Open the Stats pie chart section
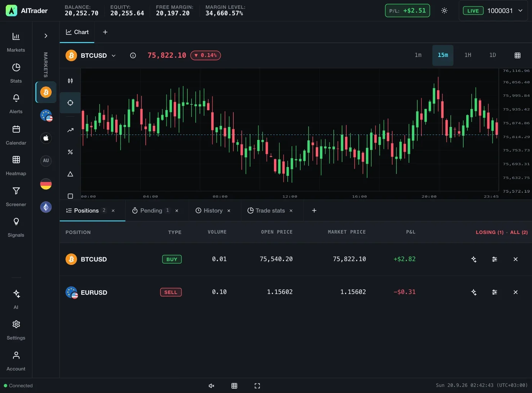 [x=16, y=73]
